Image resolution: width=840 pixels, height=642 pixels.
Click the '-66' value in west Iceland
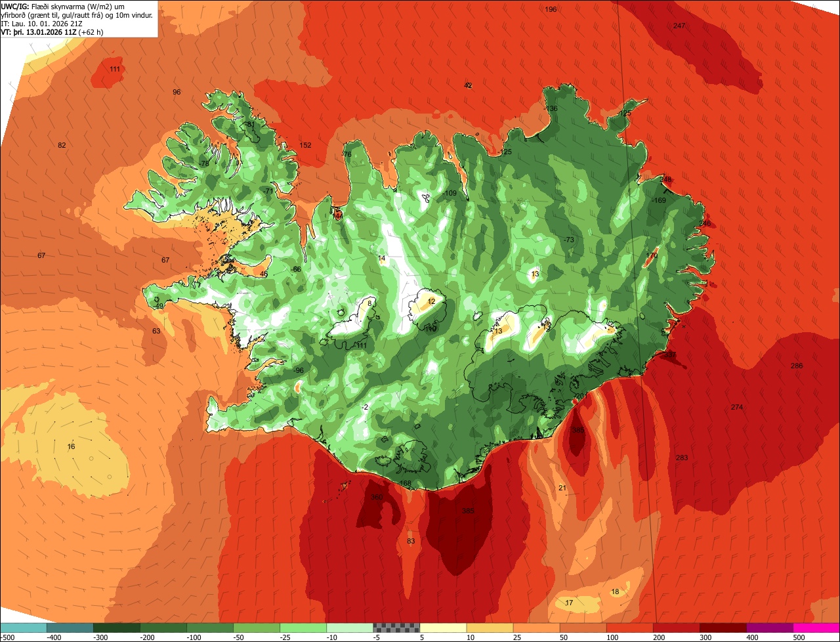[296, 269]
